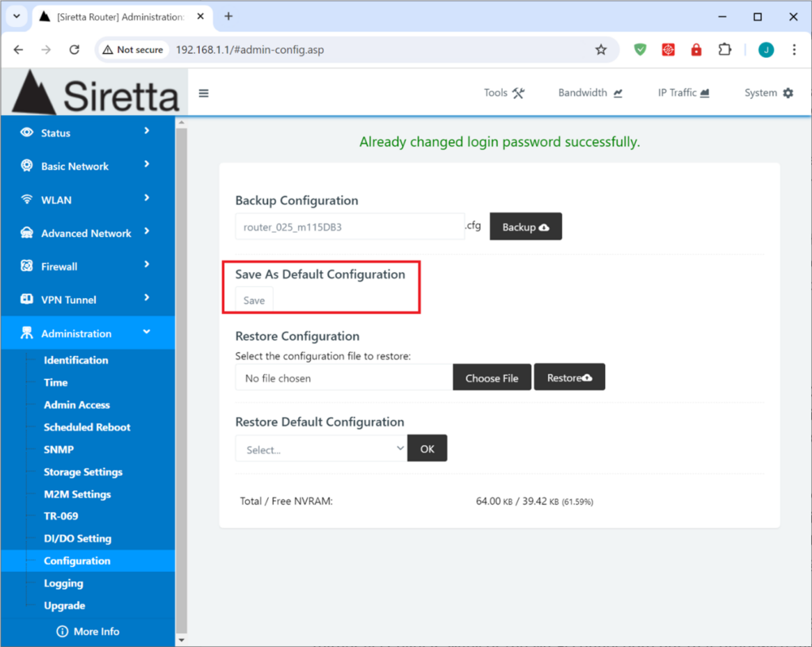The width and height of the screenshot is (812, 647).
Task: Click the hamburger menu toggle icon
Action: pyautogui.click(x=204, y=94)
